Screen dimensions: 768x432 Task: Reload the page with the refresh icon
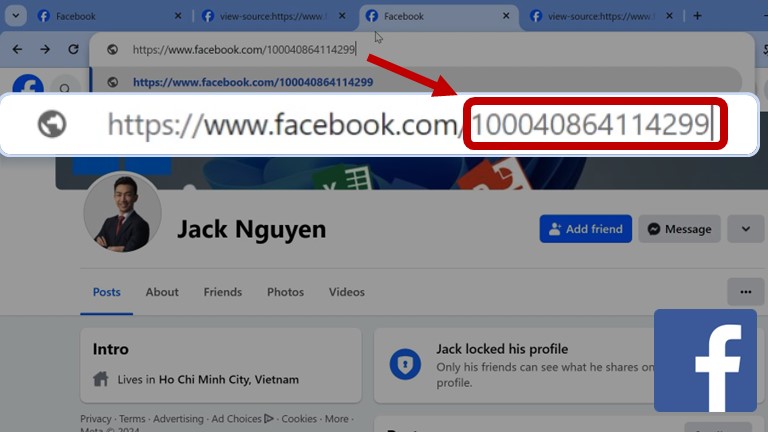73,49
